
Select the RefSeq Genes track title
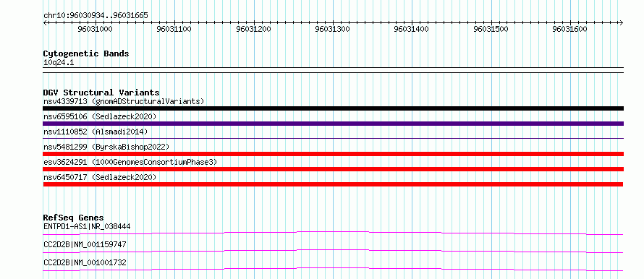coord(74,218)
